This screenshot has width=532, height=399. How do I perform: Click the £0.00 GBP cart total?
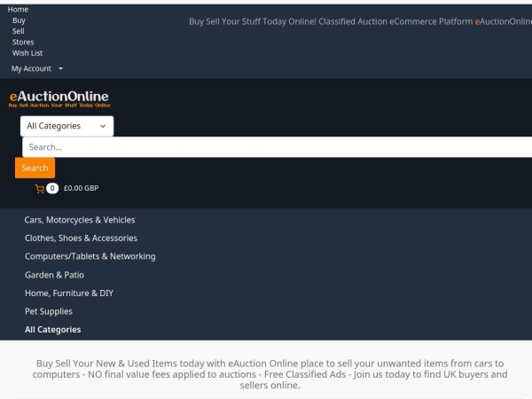pos(81,188)
